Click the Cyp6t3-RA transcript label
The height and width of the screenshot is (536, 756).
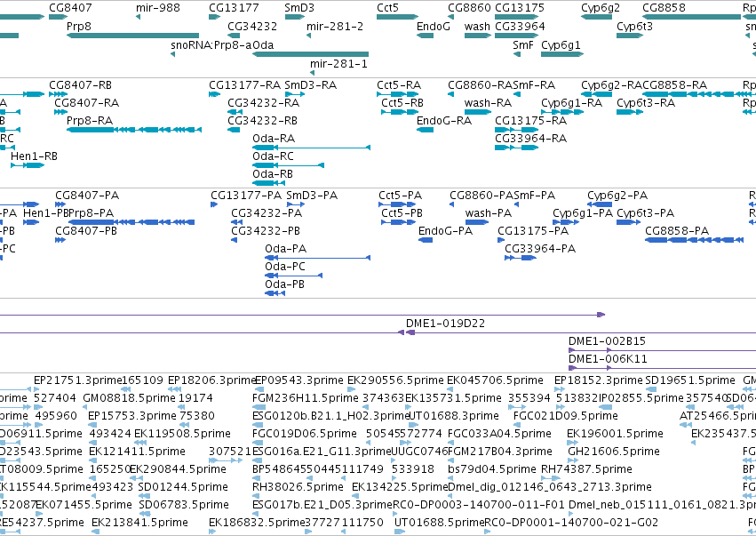click(x=646, y=102)
